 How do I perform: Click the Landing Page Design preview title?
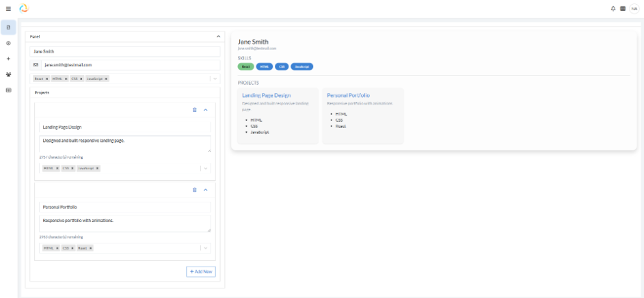pos(266,95)
